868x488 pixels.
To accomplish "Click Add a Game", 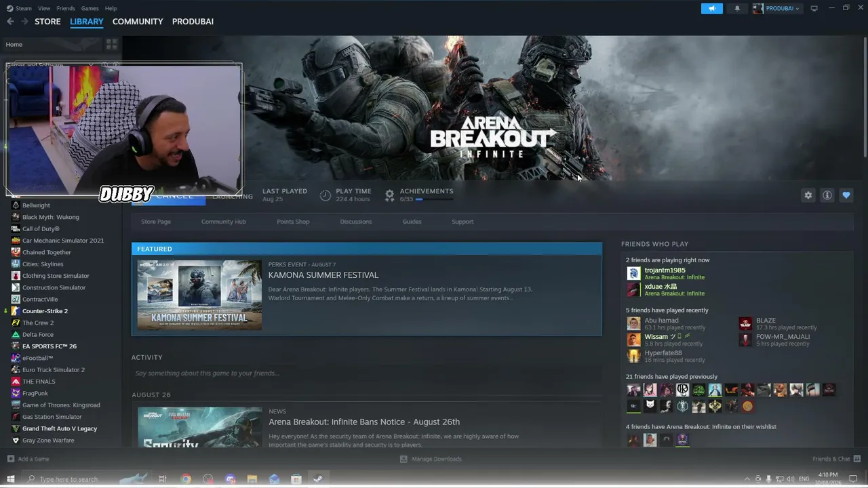I will click(x=28, y=459).
